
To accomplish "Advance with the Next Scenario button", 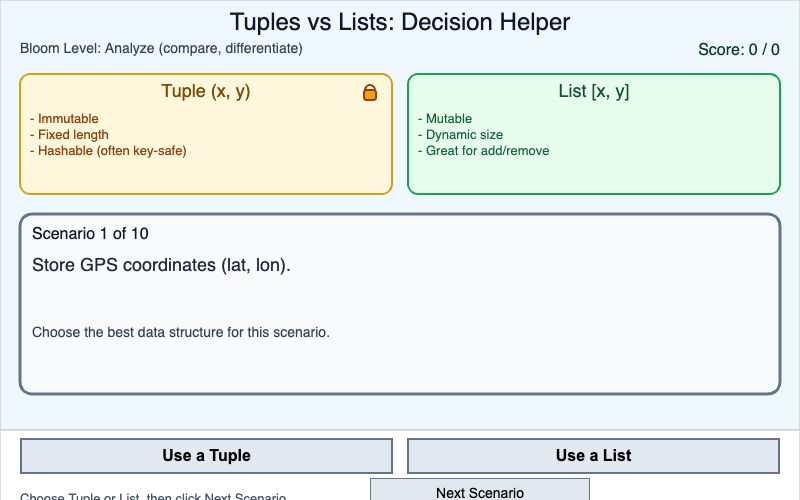I will pyautogui.click(x=480, y=491).
